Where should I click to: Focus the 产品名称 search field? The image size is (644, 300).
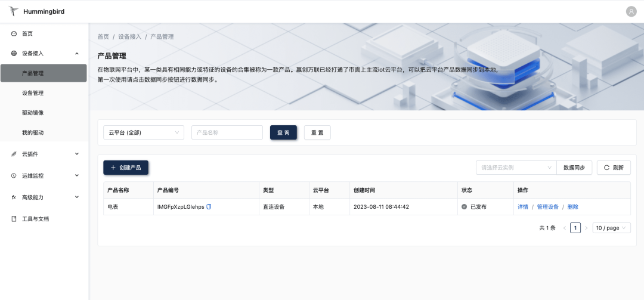[x=227, y=132]
